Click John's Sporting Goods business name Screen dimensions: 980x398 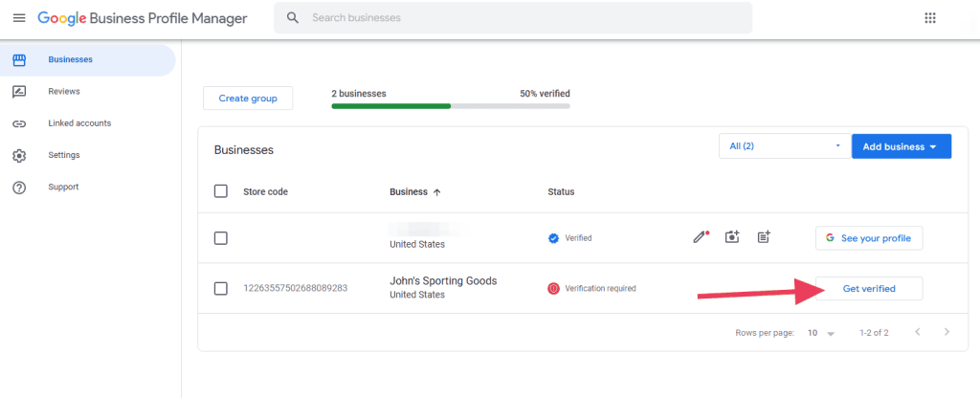pos(443,281)
